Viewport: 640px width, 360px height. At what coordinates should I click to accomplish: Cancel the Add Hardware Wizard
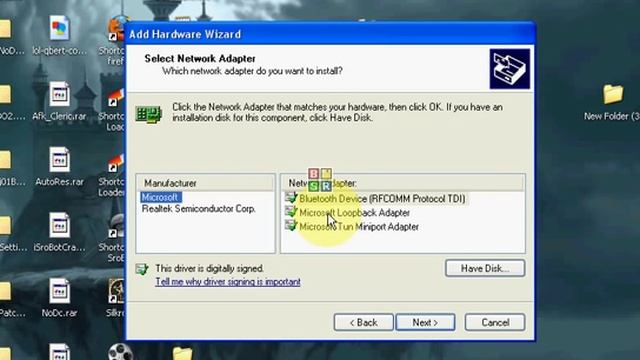[495, 322]
